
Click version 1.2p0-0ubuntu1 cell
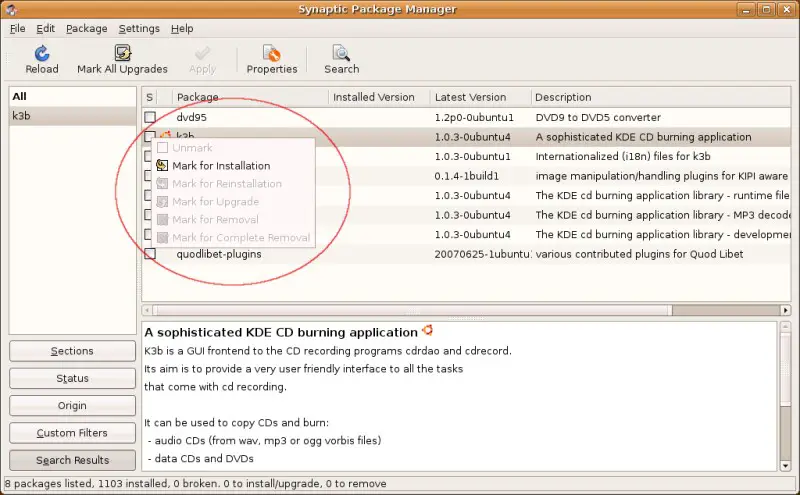pyautogui.click(x=474, y=117)
